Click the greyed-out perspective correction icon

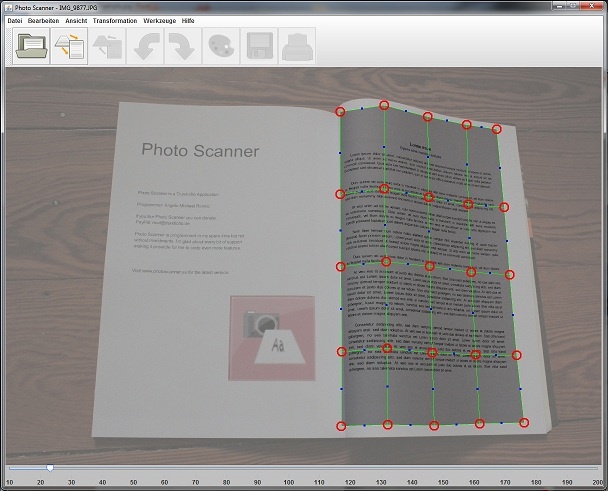point(107,46)
